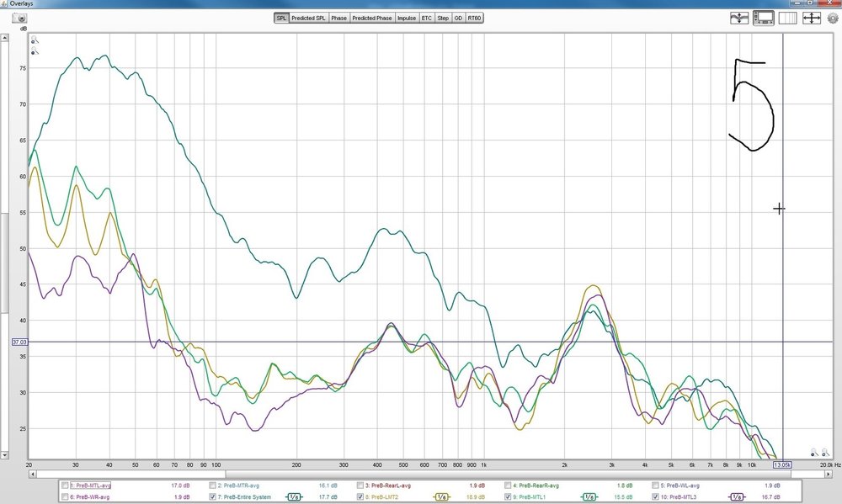This screenshot has width=842, height=504.
Task: Click bottom-right horizontal zoom-in magnifier
Action: (826, 453)
